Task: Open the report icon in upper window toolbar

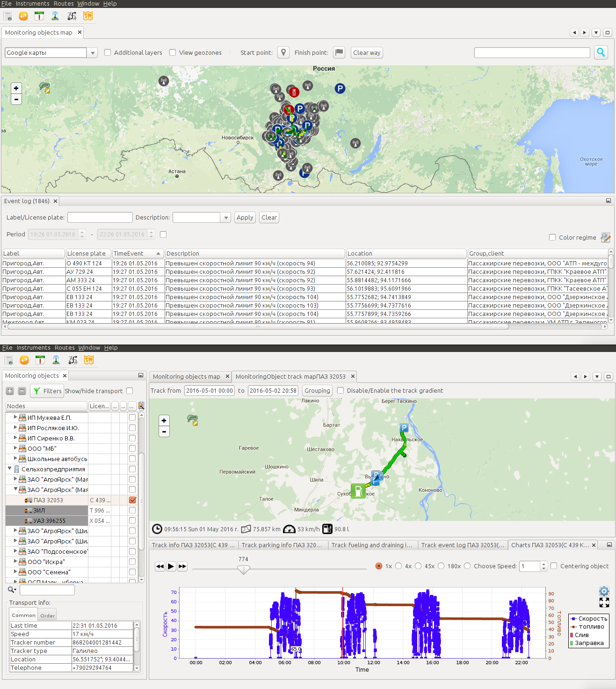Action: click(x=8, y=16)
